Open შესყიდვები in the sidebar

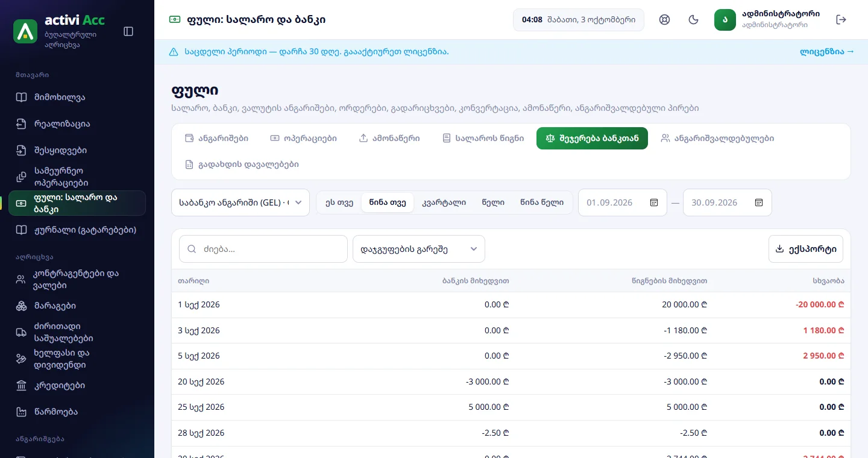[x=77, y=150]
